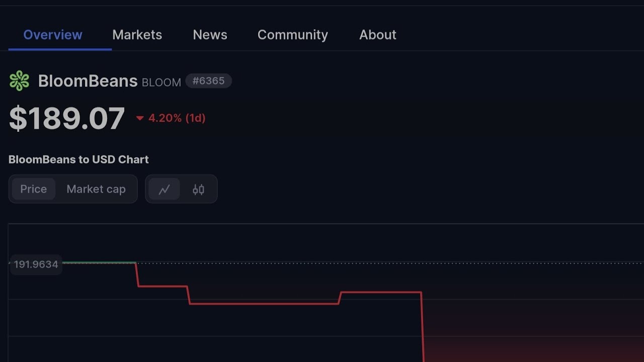
Task: Click the BloomBeans to USD Chart heading
Action: pos(78,159)
